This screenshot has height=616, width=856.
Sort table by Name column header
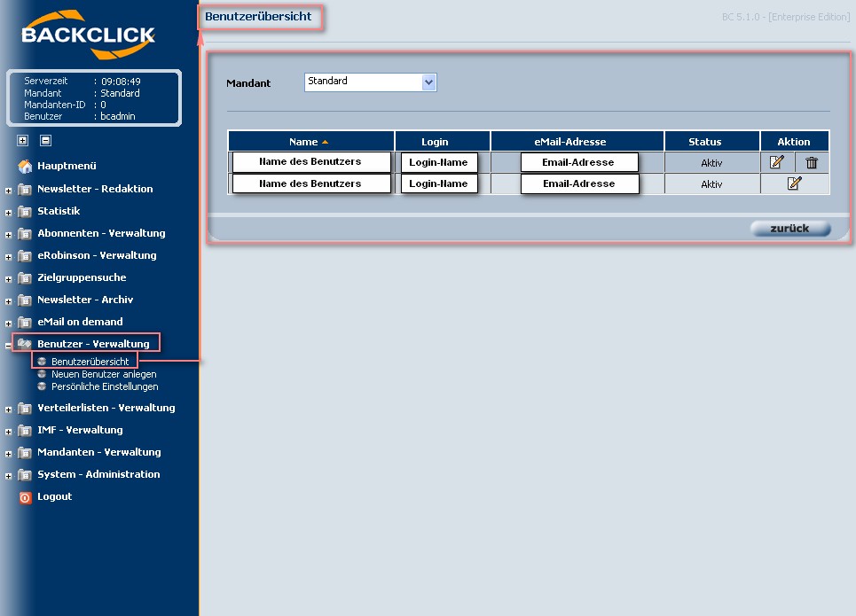303,142
